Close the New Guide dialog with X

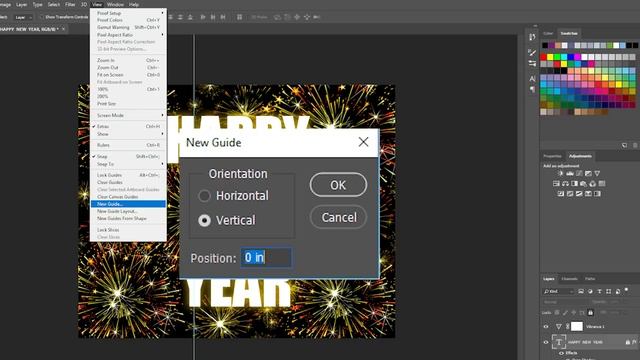click(x=363, y=142)
